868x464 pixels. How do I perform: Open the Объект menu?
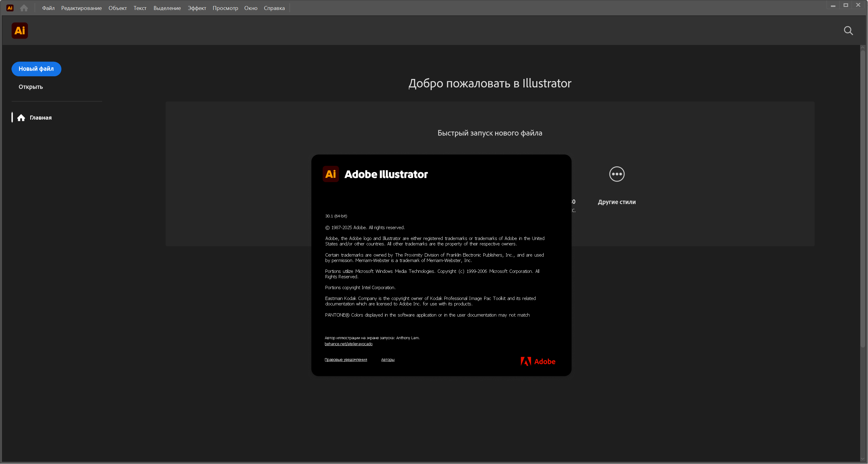117,8
